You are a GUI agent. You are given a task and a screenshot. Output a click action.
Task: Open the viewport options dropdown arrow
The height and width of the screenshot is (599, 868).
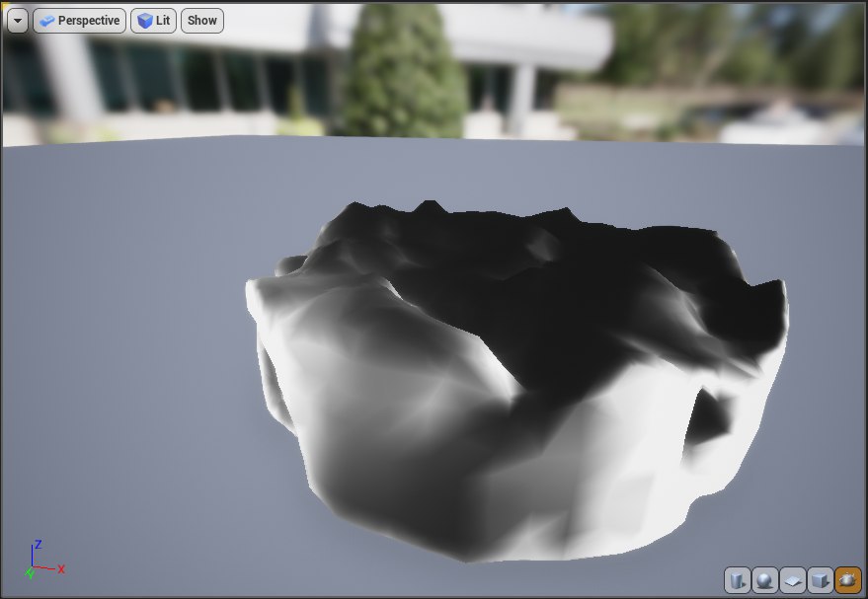18,21
